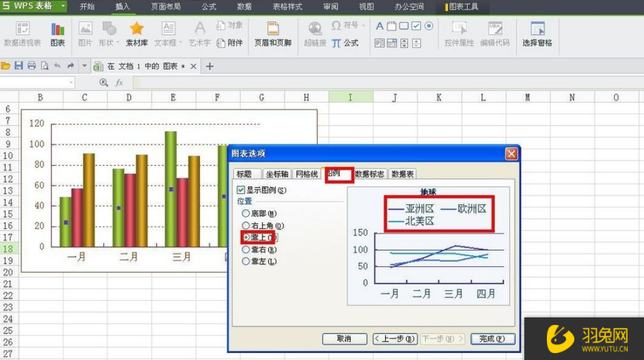Screen dimensions: 644x360
Task: Open the 坐标轴 tab in chart options
Action: pyautogui.click(x=277, y=174)
